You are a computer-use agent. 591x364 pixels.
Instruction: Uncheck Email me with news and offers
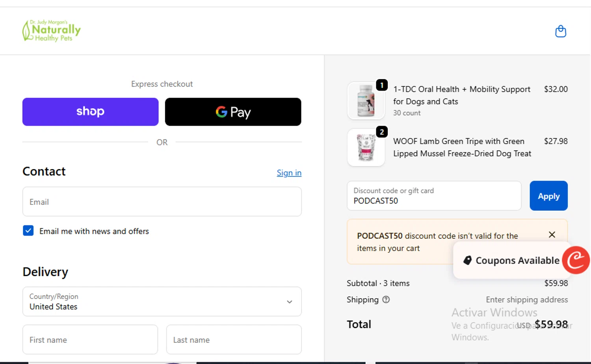pos(28,231)
